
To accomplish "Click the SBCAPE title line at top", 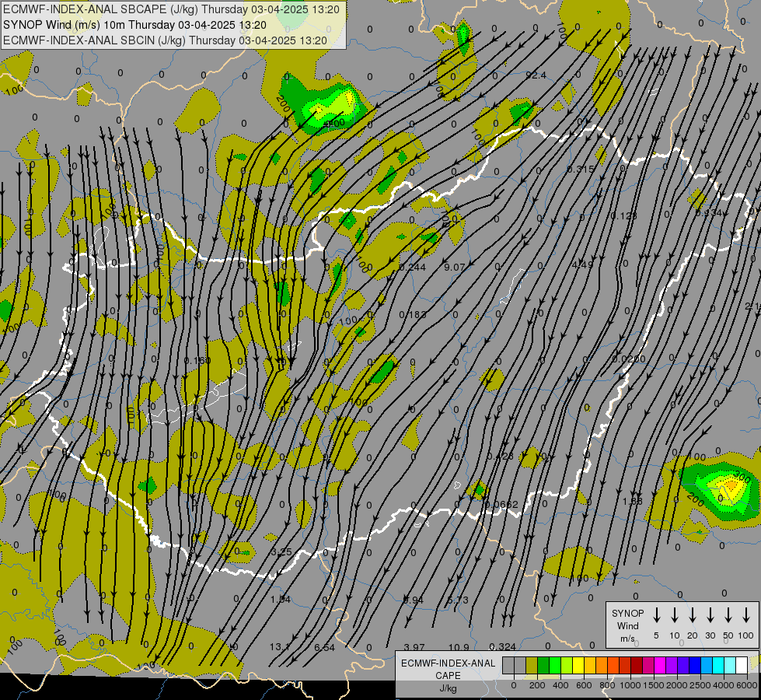I will pos(171,9).
